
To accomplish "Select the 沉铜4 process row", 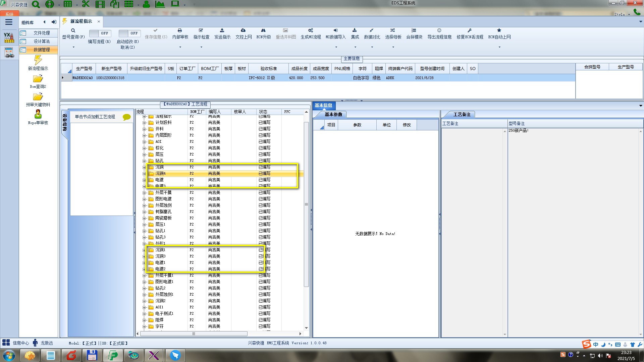I will coord(160,174).
